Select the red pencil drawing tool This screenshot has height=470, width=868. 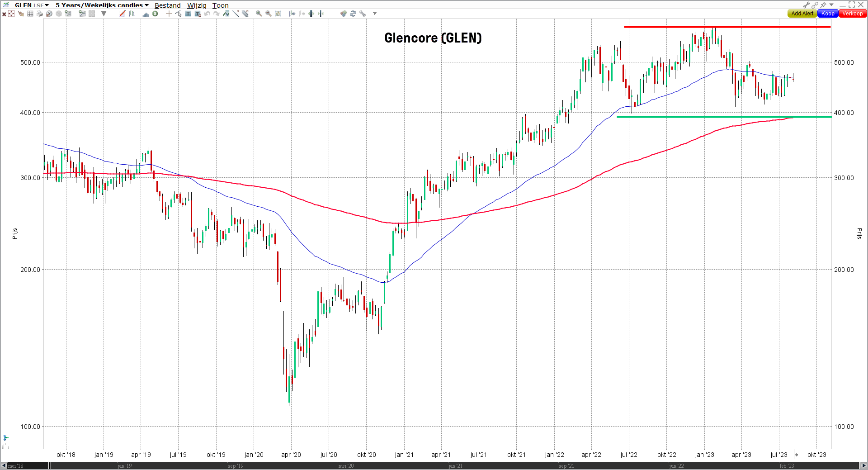(x=122, y=14)
